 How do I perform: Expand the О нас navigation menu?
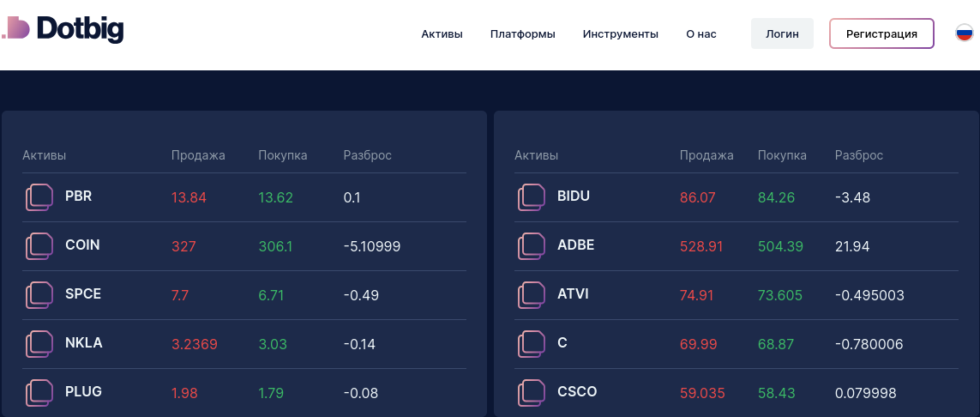pos(700,34)
